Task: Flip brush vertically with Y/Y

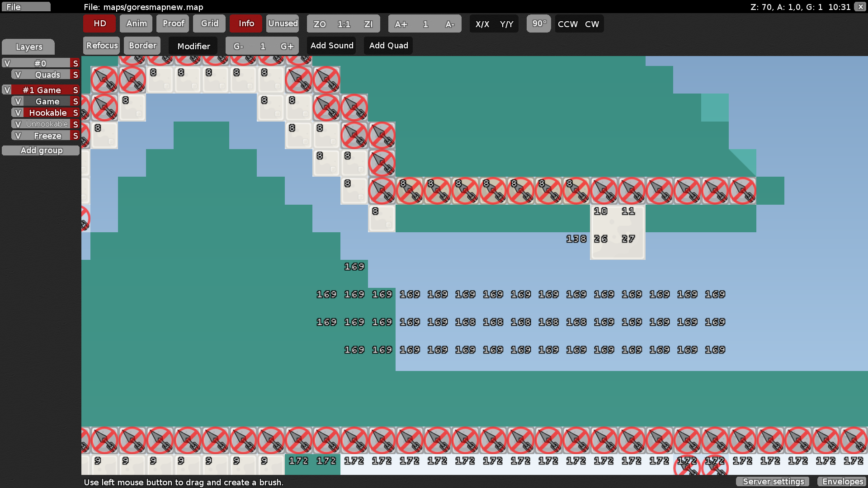Action: [x=506, y=24]
